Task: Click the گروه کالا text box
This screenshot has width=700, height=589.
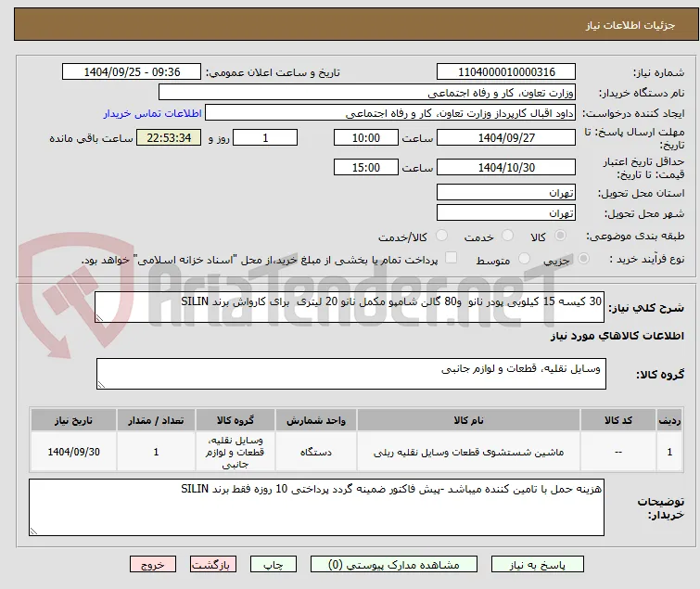Action: (x=351, y=374)
